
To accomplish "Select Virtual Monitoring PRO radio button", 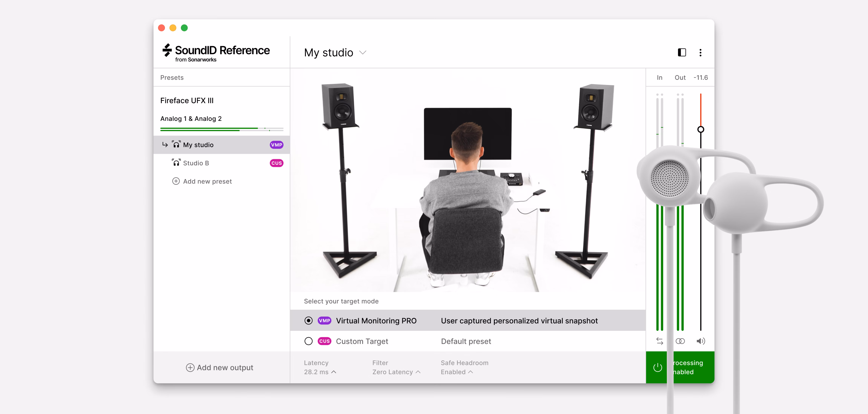I will 308,320.
